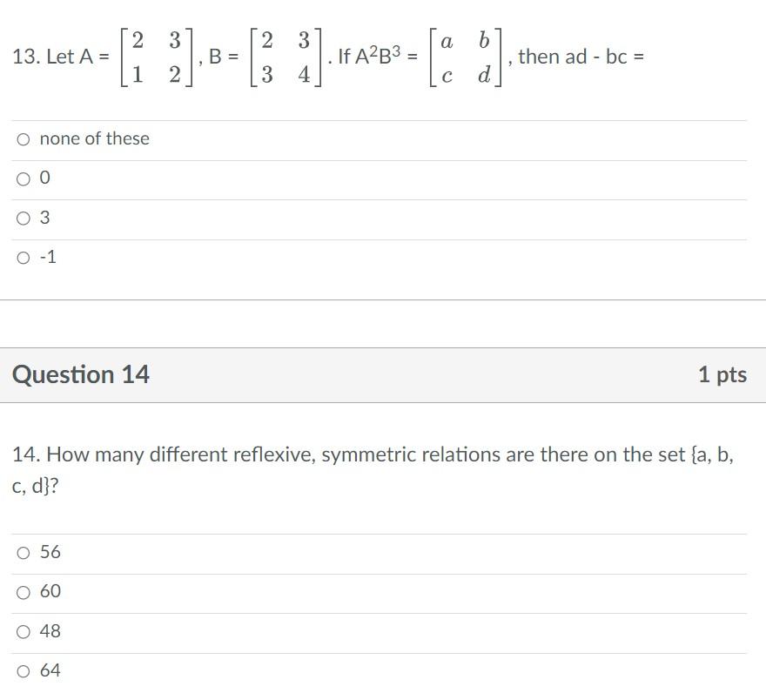Click the '1 pts' label
This screenshot has width=766, height=700.
point(722,374)
